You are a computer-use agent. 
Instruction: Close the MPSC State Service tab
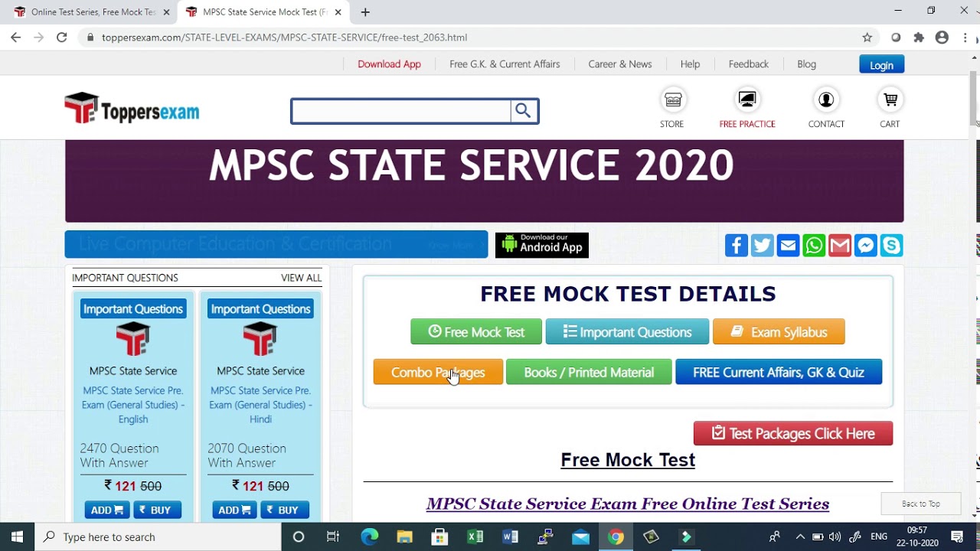338,12
